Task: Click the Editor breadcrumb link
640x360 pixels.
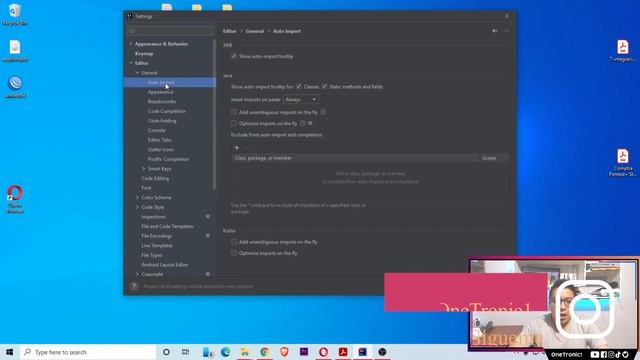Action: click(x=229, y=31)
